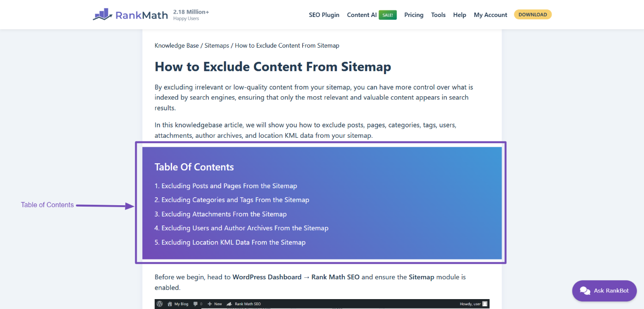644x309 pixels.
Task: Open the Help menu
Action: (460, 15)
